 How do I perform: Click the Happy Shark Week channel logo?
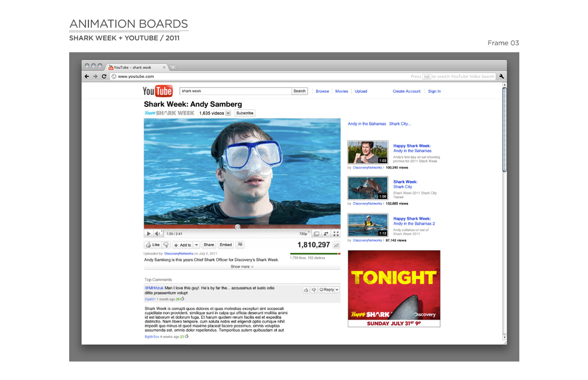[x=170, y=113]
